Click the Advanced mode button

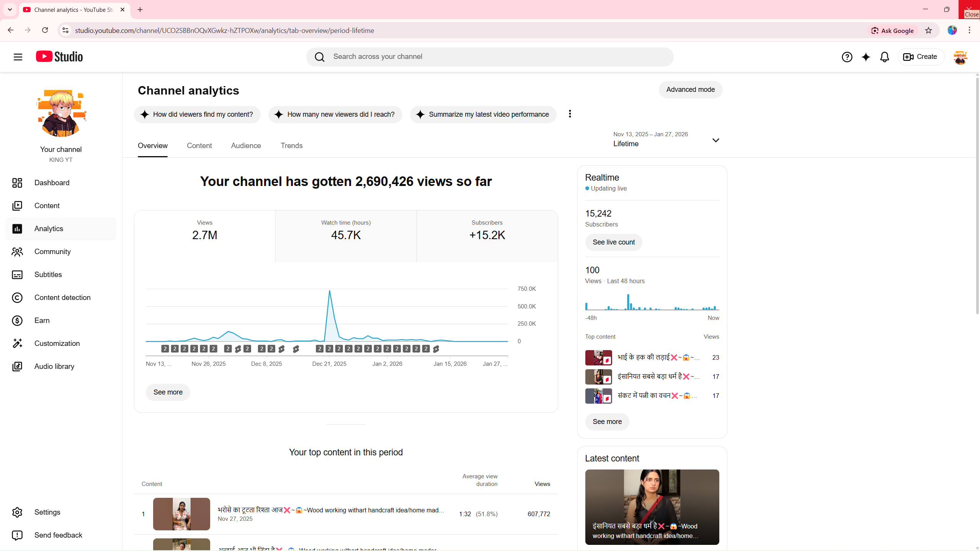(690, 90)
